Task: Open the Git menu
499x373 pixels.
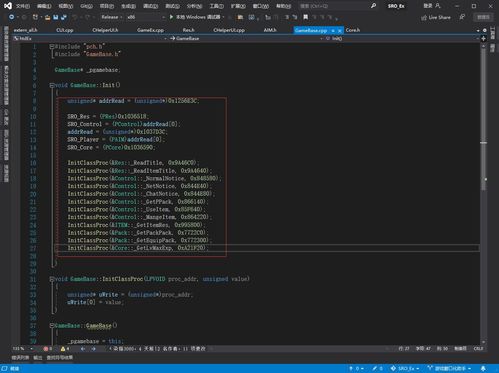Action: click(x=86, y=6)
